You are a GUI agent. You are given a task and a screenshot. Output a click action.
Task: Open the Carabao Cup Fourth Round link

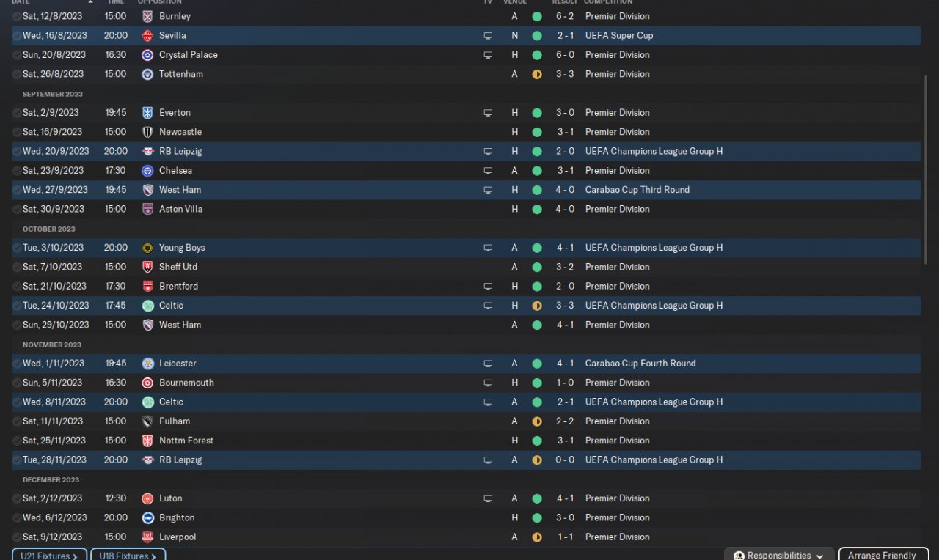640,364
